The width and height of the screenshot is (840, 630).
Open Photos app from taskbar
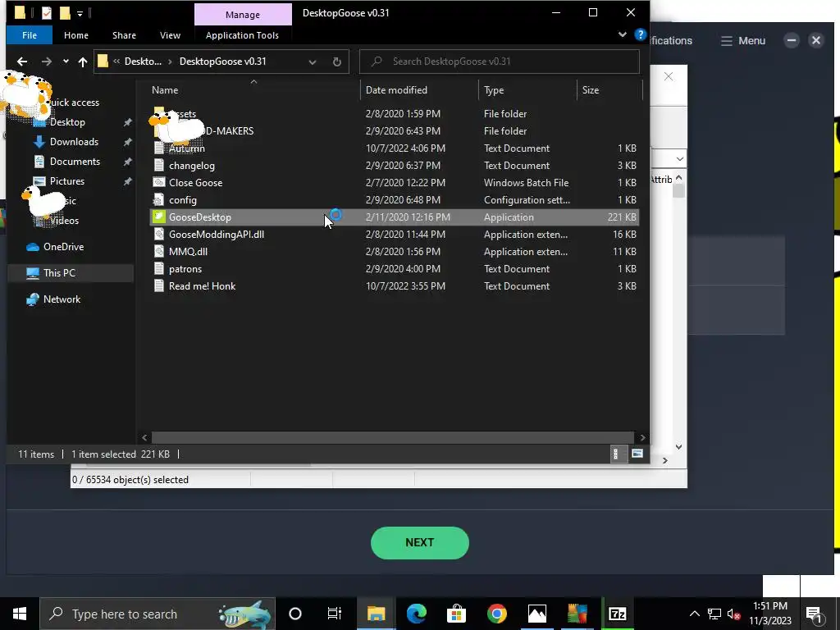[536, 614]
